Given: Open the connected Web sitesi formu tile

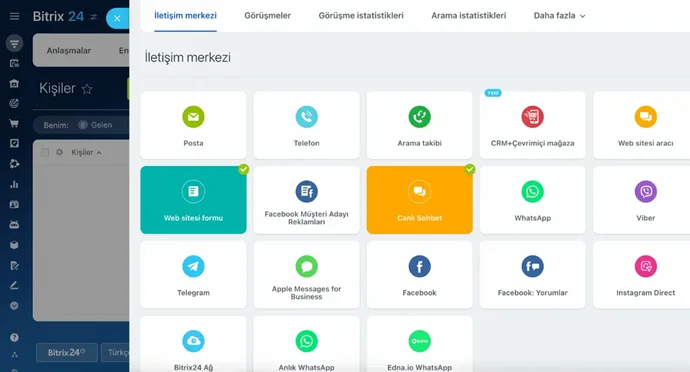Looking at the screenshot, I should (193, 200).
